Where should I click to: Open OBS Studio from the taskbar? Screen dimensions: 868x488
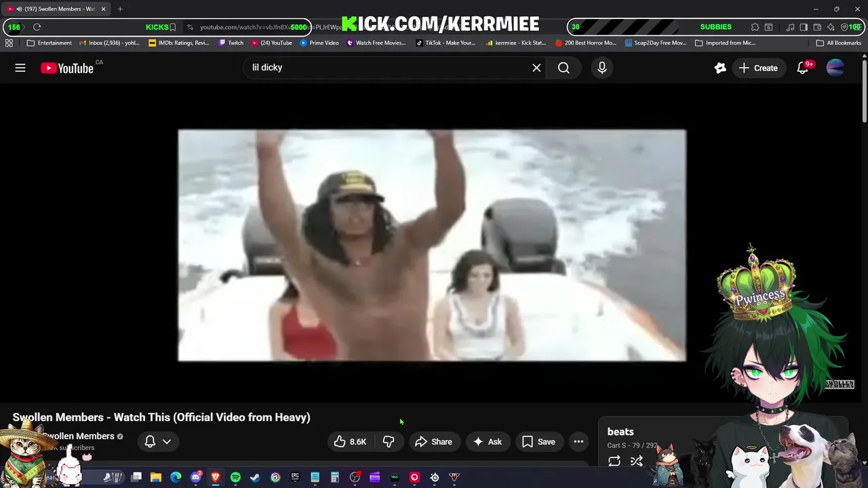(355, 477)
